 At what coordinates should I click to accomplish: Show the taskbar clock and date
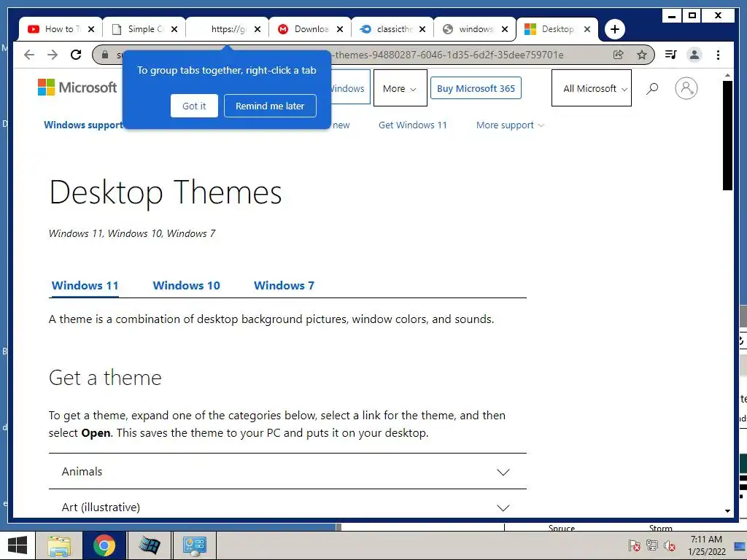coord(706,545)
